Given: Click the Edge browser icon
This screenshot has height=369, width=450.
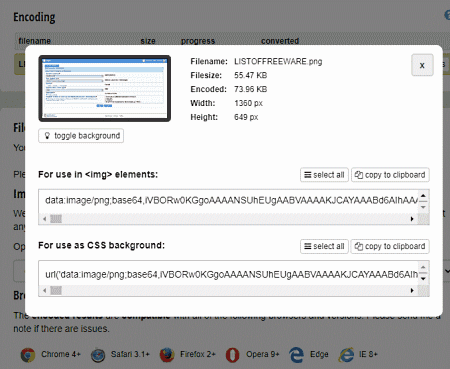Looking at the screenshot, I should (x=296, y=355).
